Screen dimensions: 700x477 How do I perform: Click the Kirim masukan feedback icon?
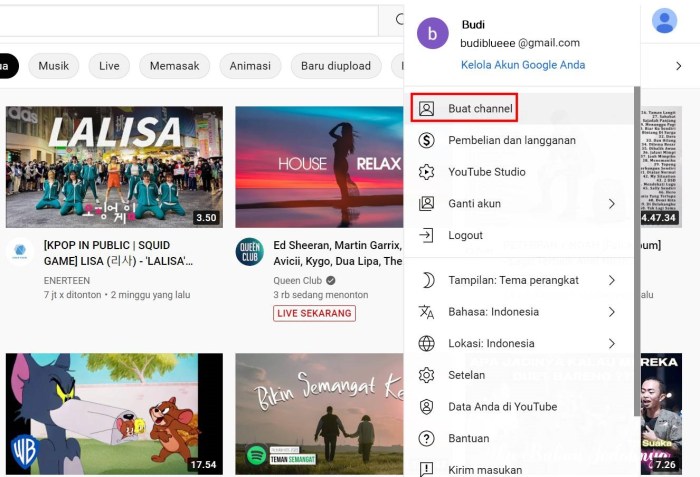click(x=426, y=469)
